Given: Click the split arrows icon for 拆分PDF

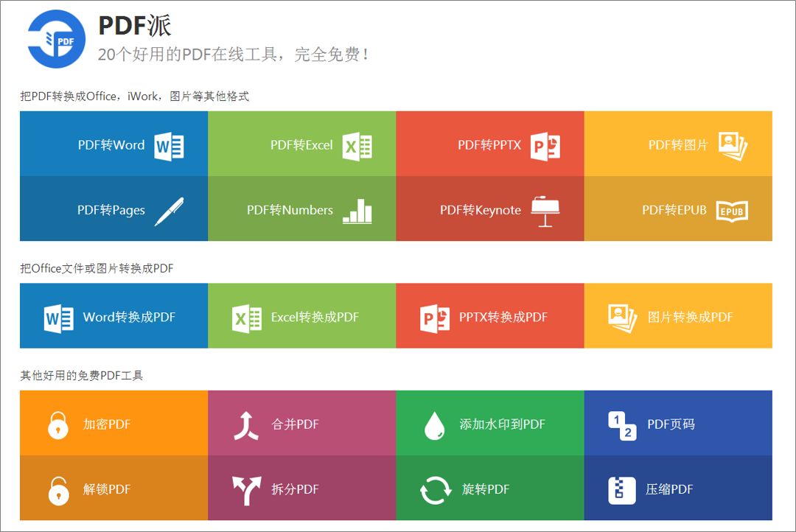Looking at the screenshot, I should tap(247, 491).
